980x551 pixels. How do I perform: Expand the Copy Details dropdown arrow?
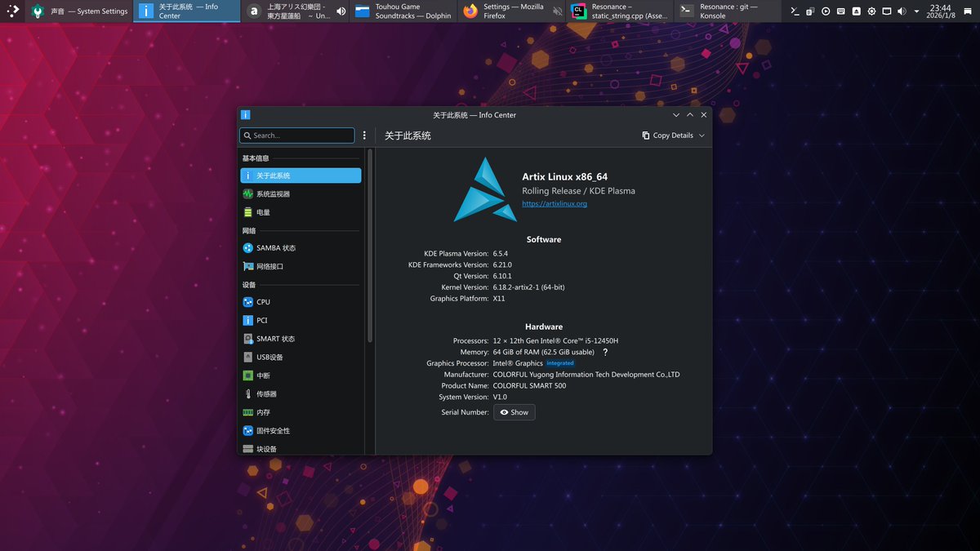click(x=702, y=136)
